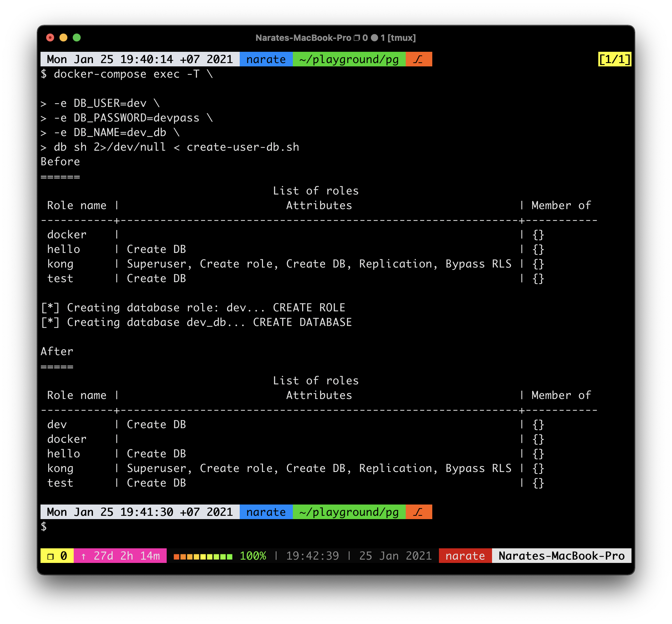This screenshot has width=672, height=624.
Task: Toggle the pane indicator [1/1] at top right
Action: coord(614,59)
